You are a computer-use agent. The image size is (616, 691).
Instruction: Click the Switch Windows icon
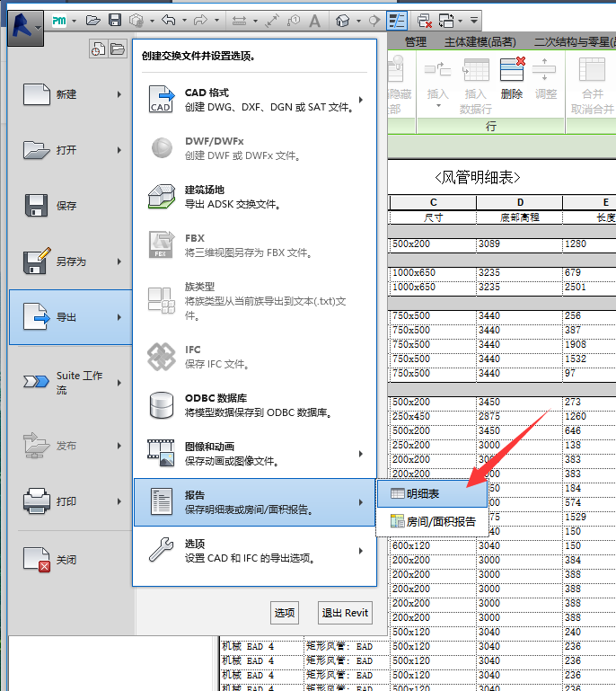pyautogui.click(x=446, y=21)
